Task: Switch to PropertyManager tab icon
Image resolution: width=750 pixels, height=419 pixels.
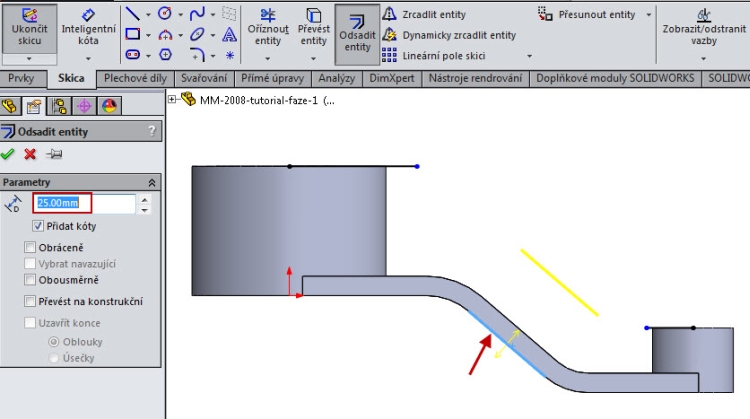Action: [34, 106]
